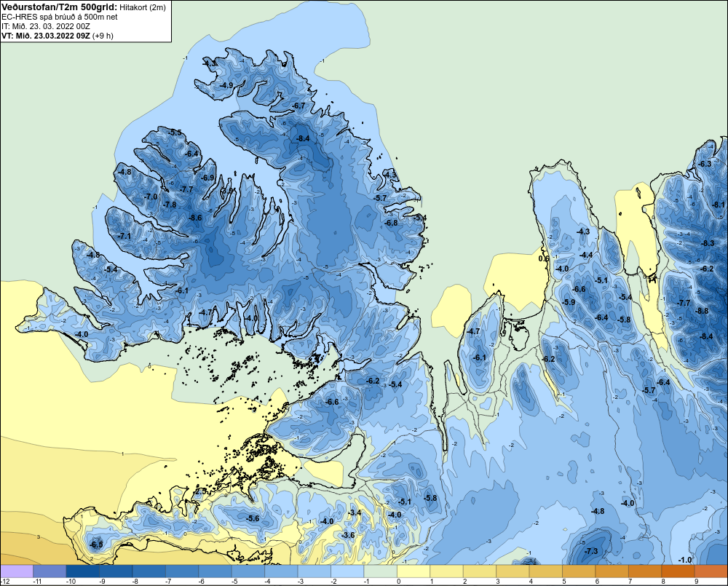728x586 pixels.
Task: Click the -7.3 temperature label
Action: pos(591,551)
